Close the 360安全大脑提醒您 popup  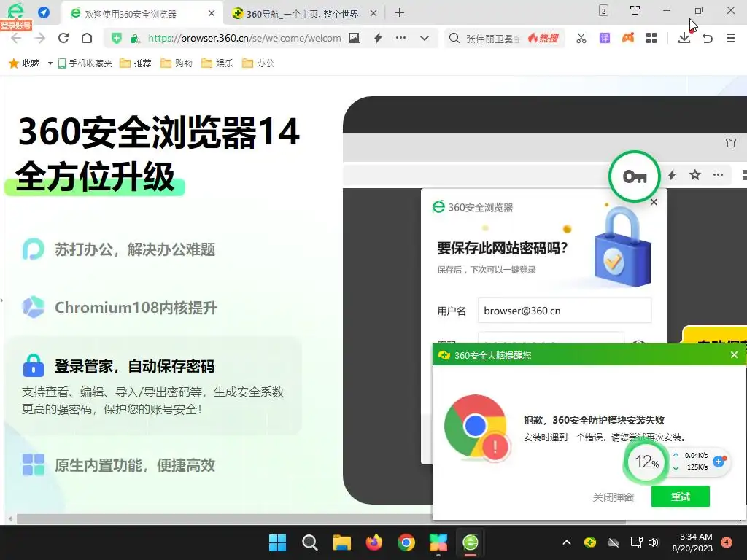[734, 355]
